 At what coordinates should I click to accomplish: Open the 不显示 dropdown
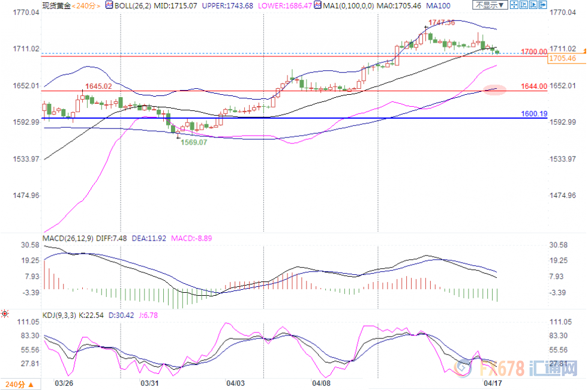pos(490,5)
